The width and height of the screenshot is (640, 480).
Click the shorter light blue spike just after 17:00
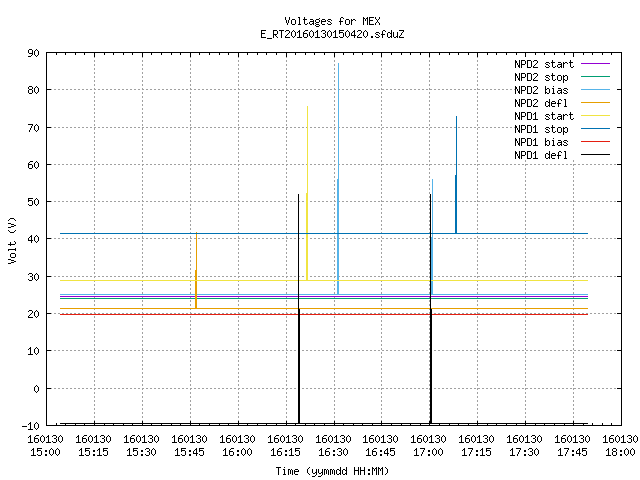pos(432,237)
